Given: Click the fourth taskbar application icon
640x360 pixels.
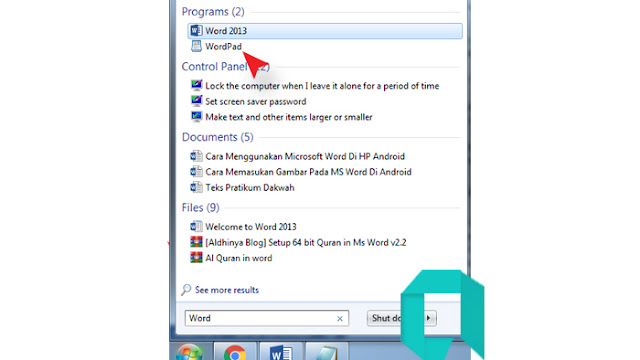Looking at the screenshot, I should tap(326, 353).
